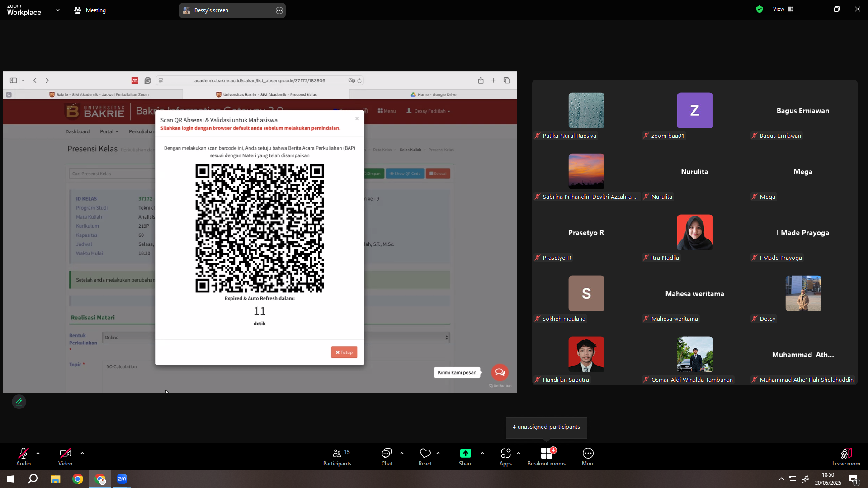Open the React emoji menu
Image resolution: width=868 pixels, height=488 pixels.
425,457
